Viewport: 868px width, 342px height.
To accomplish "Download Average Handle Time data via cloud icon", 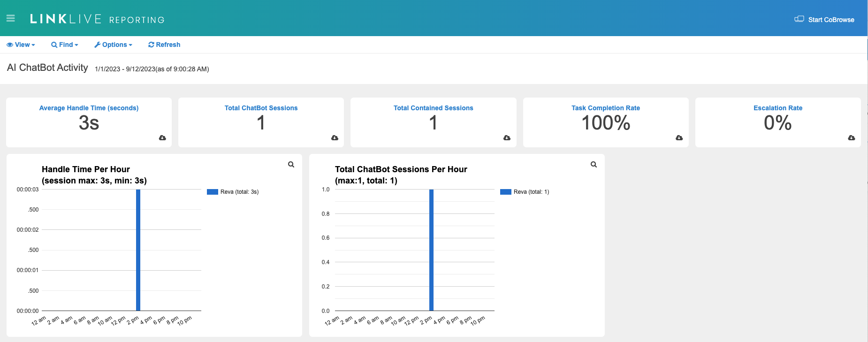I will pos(162,138).
